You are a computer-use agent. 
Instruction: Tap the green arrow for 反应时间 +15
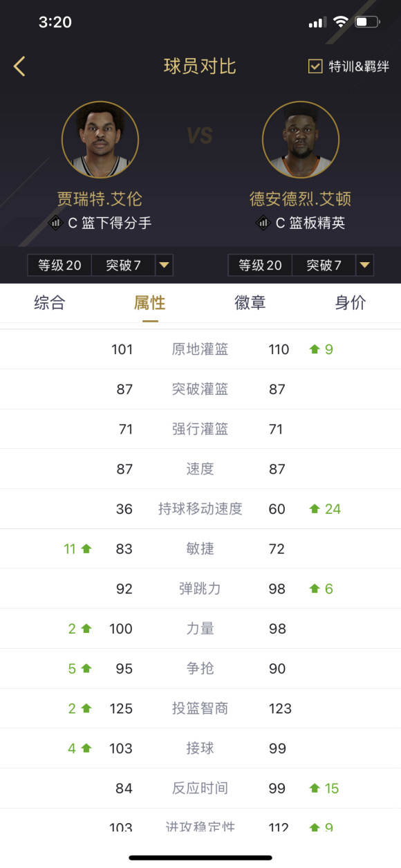315,788
